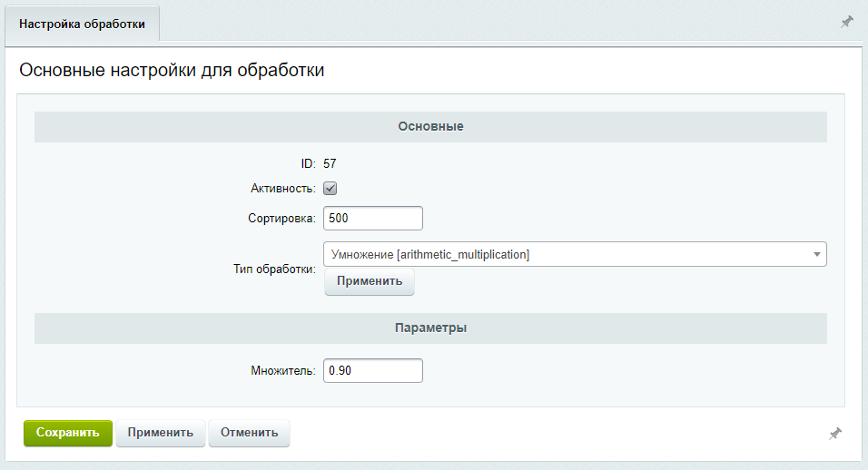Open the Тип обработки dropdown
The image size is (868, 470).
(575, 254)
